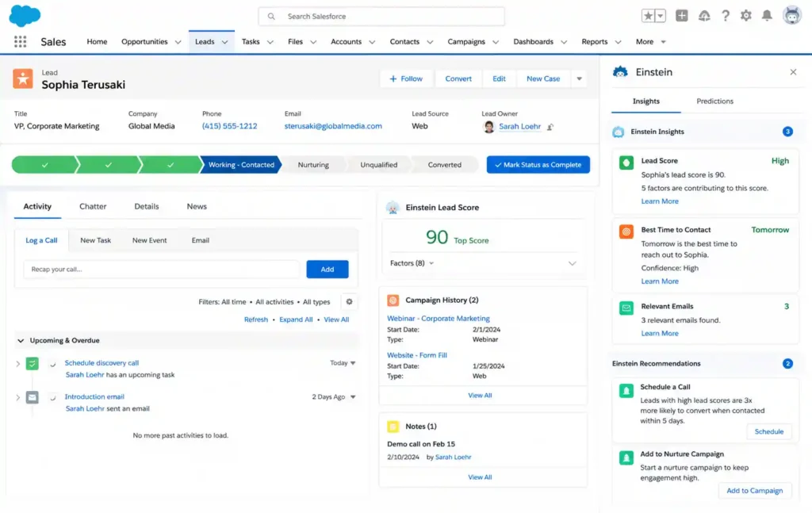The height and width of the screenshot is (513, 812).
Task: Click the Salesforce cloud logo
Action: tap(25, 16)
